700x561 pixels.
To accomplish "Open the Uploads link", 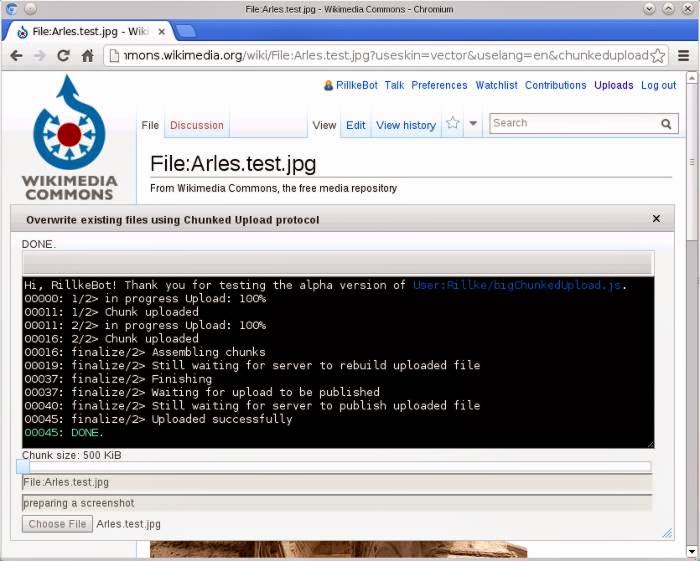I will pos(613,85).
